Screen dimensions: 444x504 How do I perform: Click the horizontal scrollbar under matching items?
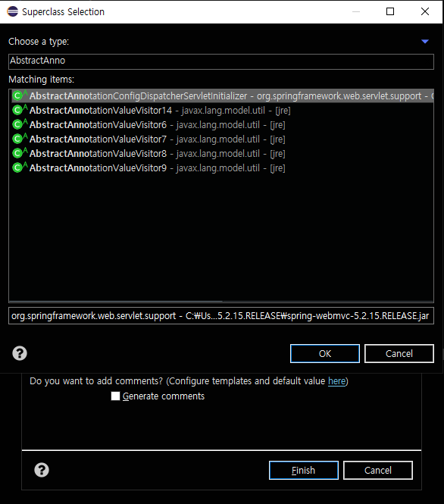point(116,301)
